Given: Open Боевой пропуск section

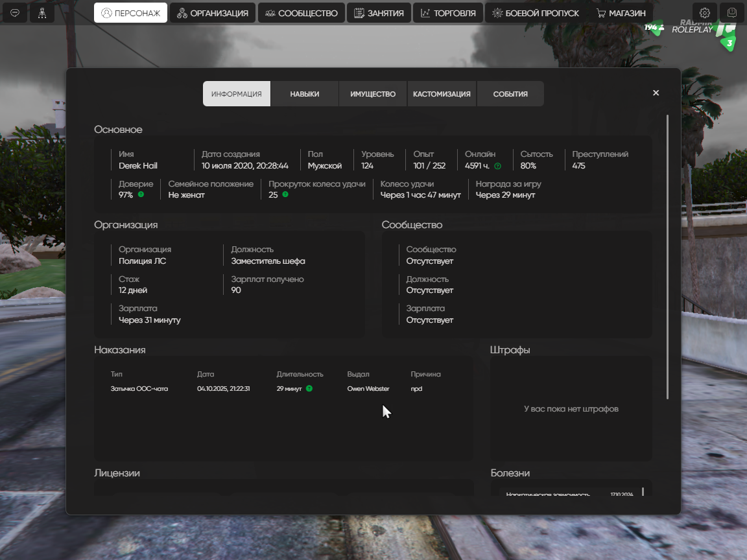Looking at the screenshot, I should (534, 13).
